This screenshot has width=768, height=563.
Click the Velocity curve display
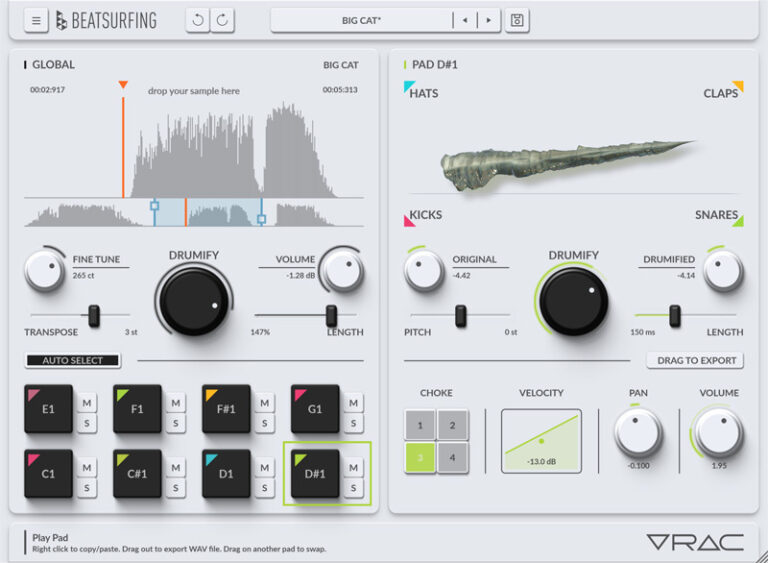(x=541, y=441)
